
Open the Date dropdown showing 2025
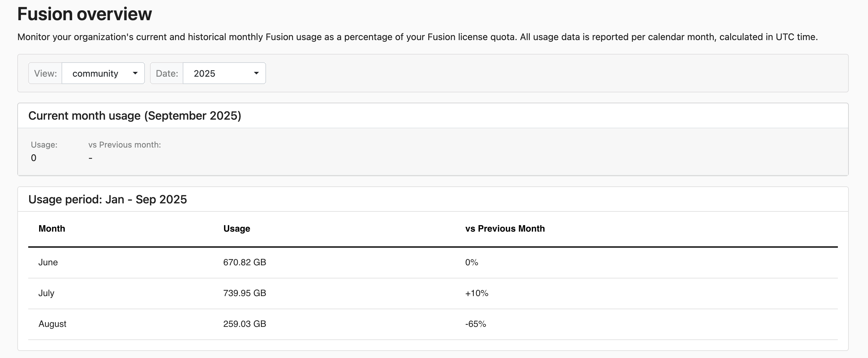coord(224,73)
